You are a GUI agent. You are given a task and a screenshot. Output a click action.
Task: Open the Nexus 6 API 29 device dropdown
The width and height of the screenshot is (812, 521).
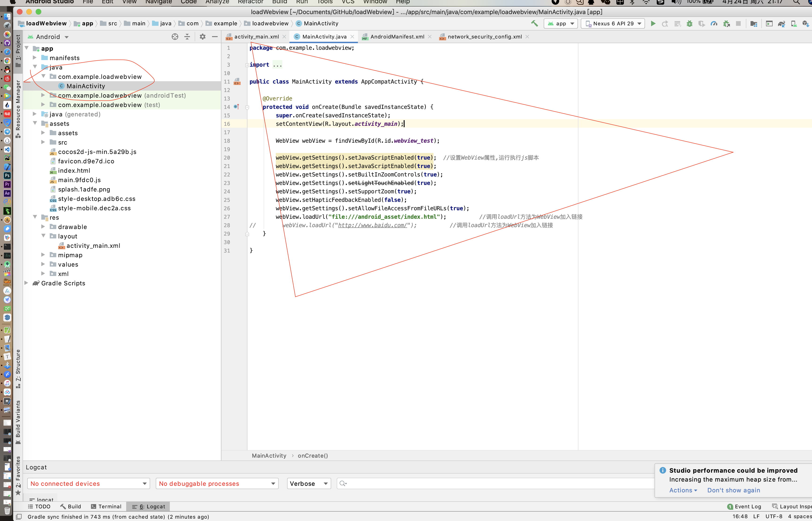tap(613, 23)
